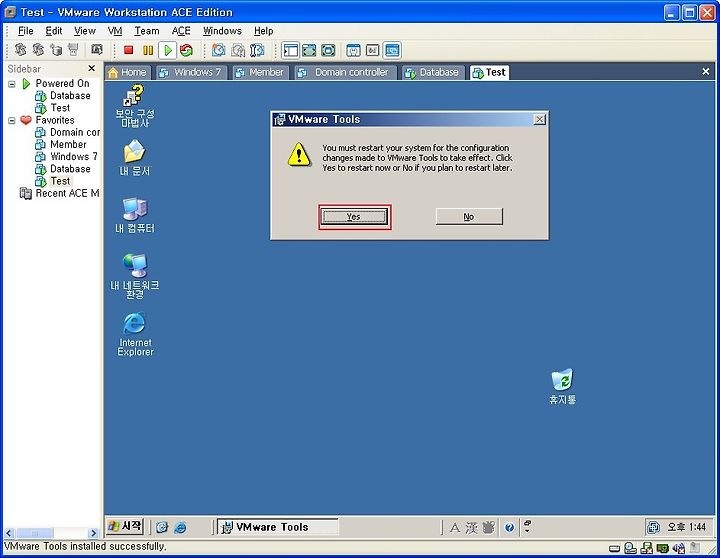Click the guest Start button
The image size is (720, 558).
[125, 526]
